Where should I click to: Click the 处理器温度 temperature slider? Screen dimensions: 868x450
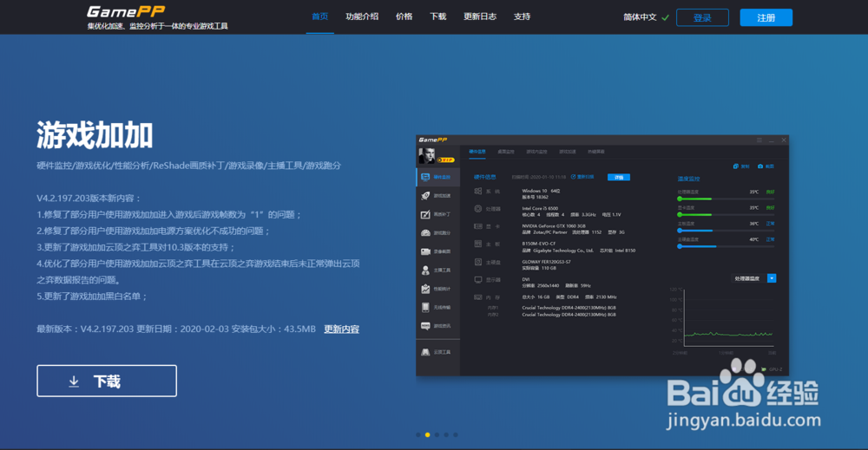(726, 199)
